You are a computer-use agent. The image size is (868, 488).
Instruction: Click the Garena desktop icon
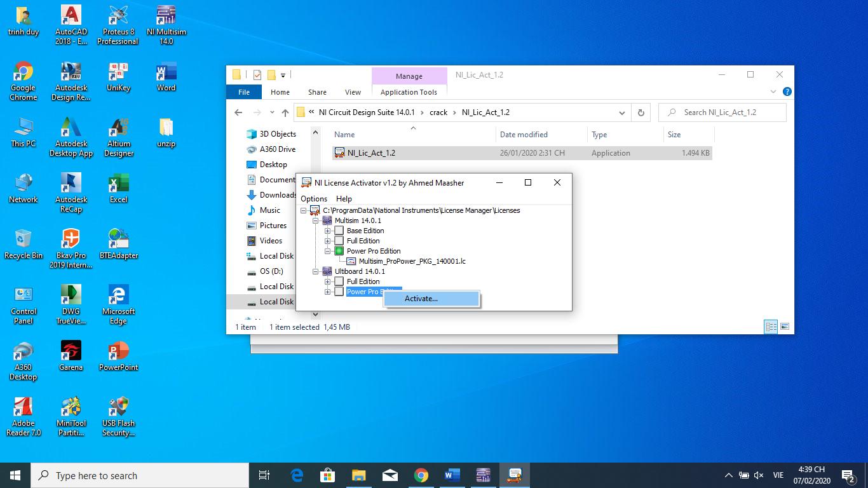[x=71, y=356]
